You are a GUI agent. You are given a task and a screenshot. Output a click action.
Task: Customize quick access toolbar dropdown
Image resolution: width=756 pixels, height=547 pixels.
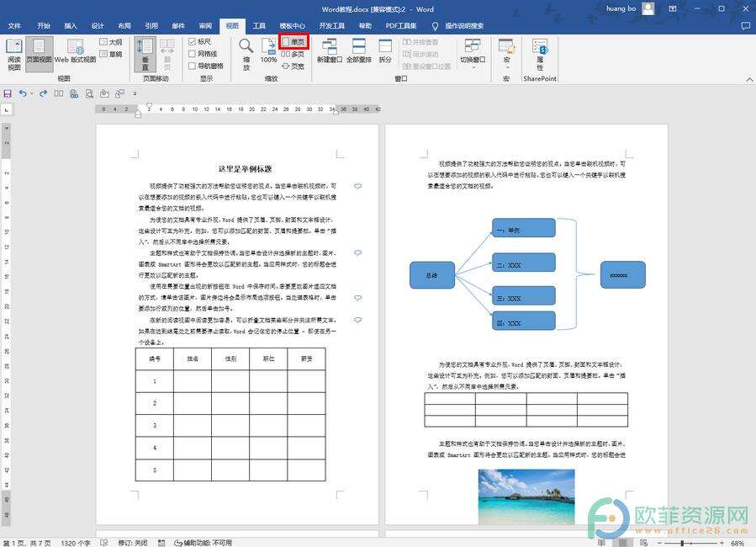coord(135,93)
